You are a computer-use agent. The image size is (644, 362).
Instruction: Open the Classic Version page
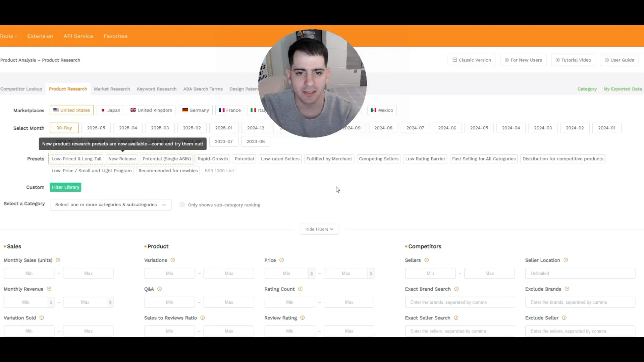pyautogui.click(x=471, y=60)
